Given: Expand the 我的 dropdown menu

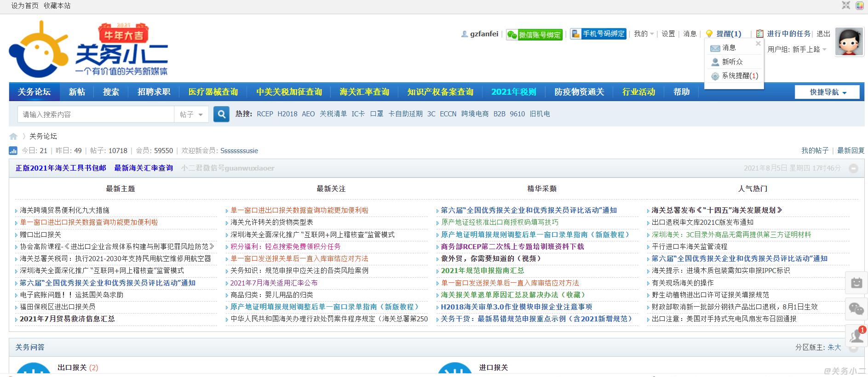Looking at the screenshot, I should pos(644,34).
